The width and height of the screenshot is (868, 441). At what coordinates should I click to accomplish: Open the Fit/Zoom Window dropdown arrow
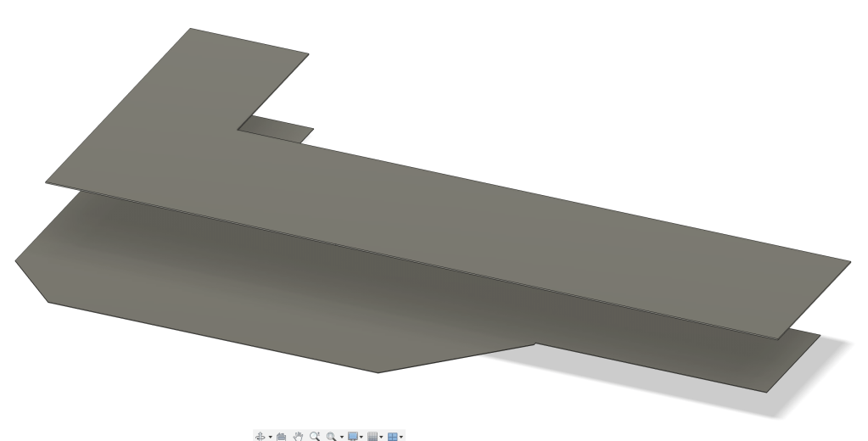pos(341,437)
